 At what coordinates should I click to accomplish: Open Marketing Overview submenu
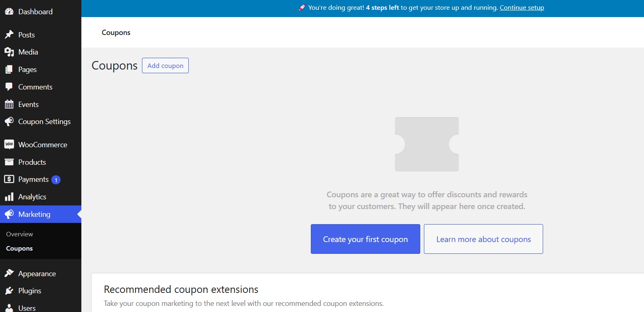point(20,234)
